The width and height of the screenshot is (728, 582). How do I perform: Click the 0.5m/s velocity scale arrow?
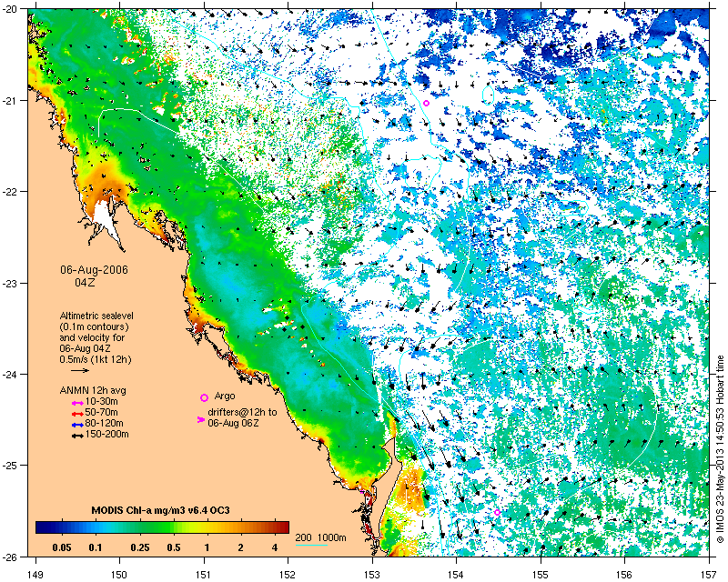point(80,370)
